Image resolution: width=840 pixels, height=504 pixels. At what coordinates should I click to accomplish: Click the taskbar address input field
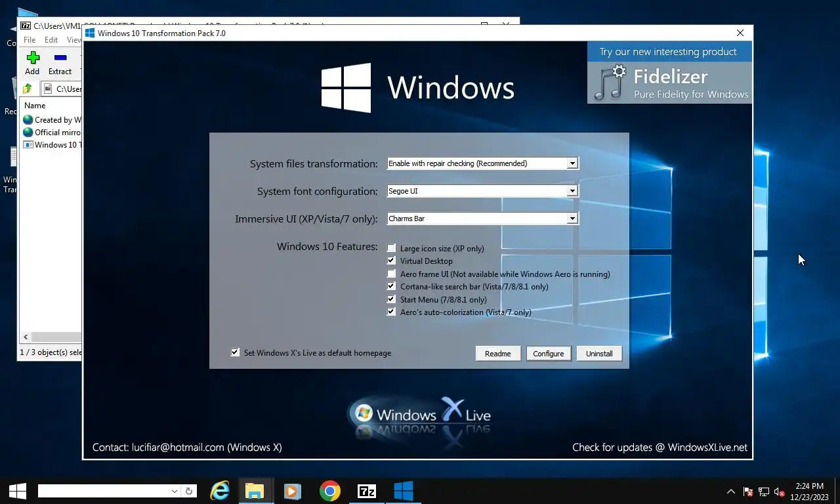[103, 491]
